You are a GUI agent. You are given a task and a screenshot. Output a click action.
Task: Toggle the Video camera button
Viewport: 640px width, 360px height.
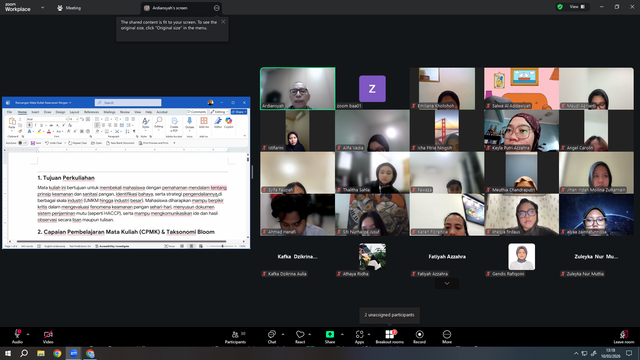48,337
